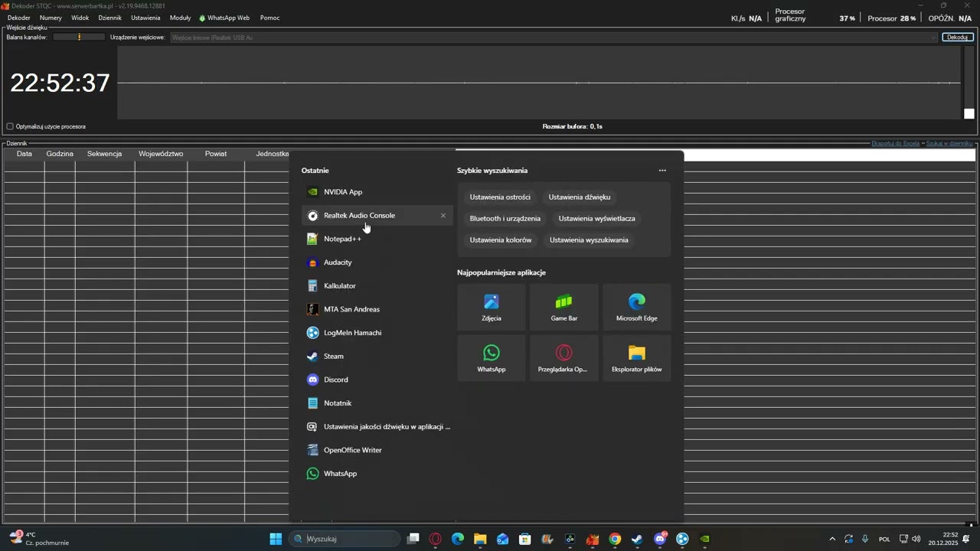Click the Sekwencja column header
The height and width of the screenshot is (551, 980).
[x=105, y=154]
